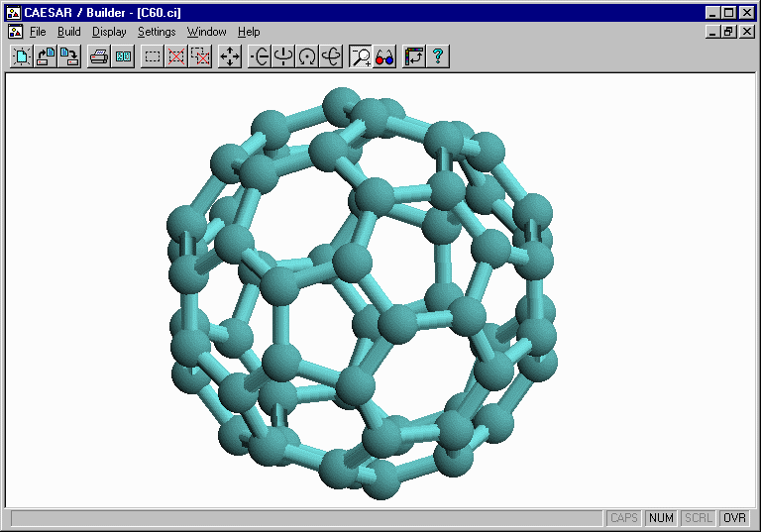Viewport: 761px width, 532px height.
Task: Open the File menu
Action: point(38,32)
